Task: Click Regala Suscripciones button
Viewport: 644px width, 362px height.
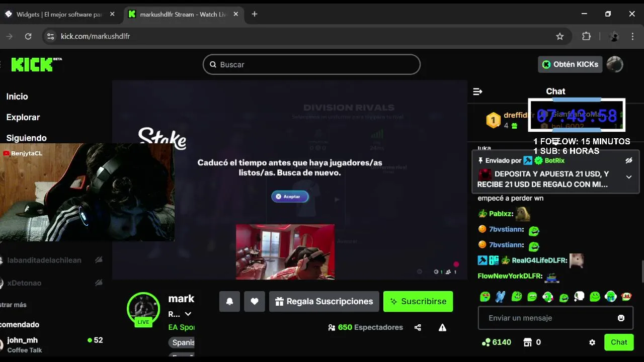Action: tap(324, 301)
